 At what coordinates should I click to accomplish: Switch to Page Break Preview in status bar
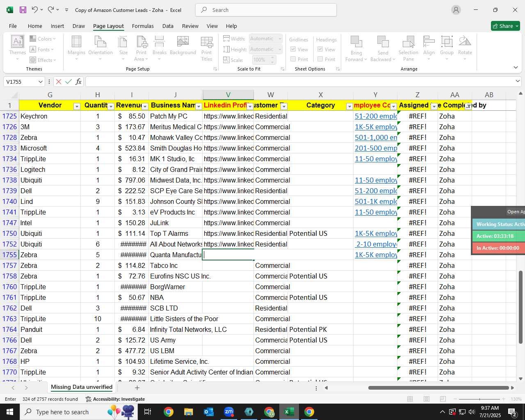(x=443, y=399)
